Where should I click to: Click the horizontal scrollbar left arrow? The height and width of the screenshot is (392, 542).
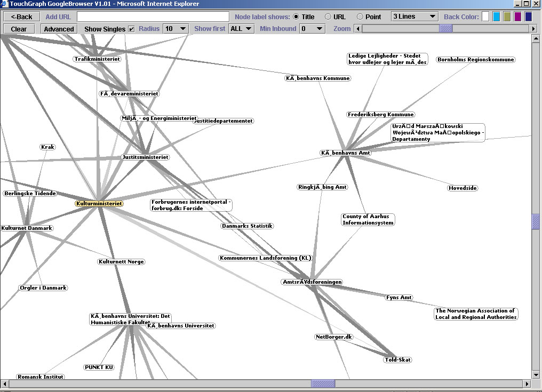[x=4, y=383]
